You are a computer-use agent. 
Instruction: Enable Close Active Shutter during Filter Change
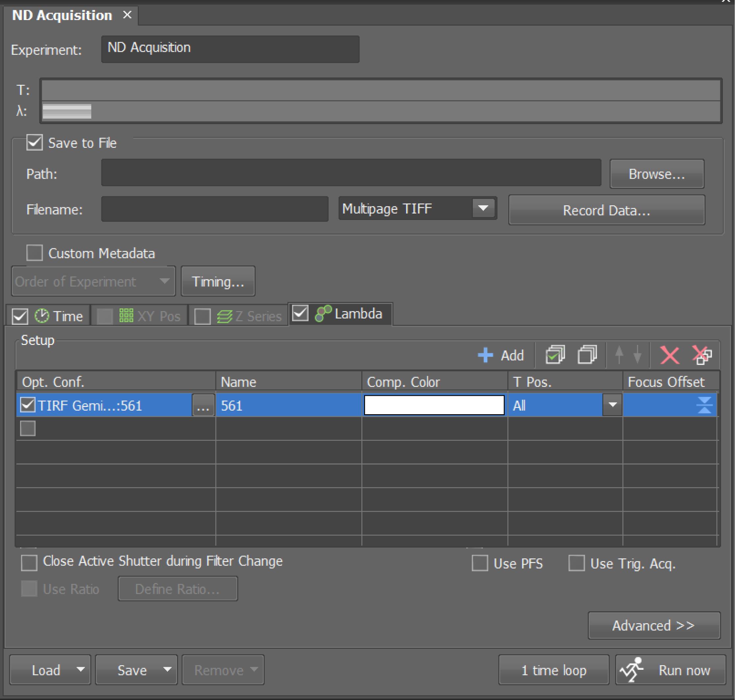click(29, 563)
